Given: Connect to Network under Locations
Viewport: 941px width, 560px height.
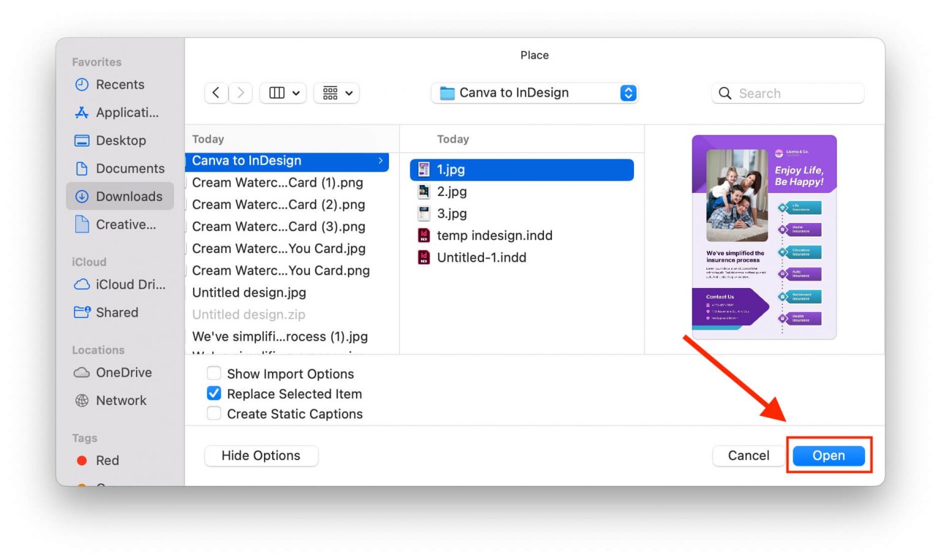Looking at the screenshot, I should pyautogui.click(x=121, y=400).
